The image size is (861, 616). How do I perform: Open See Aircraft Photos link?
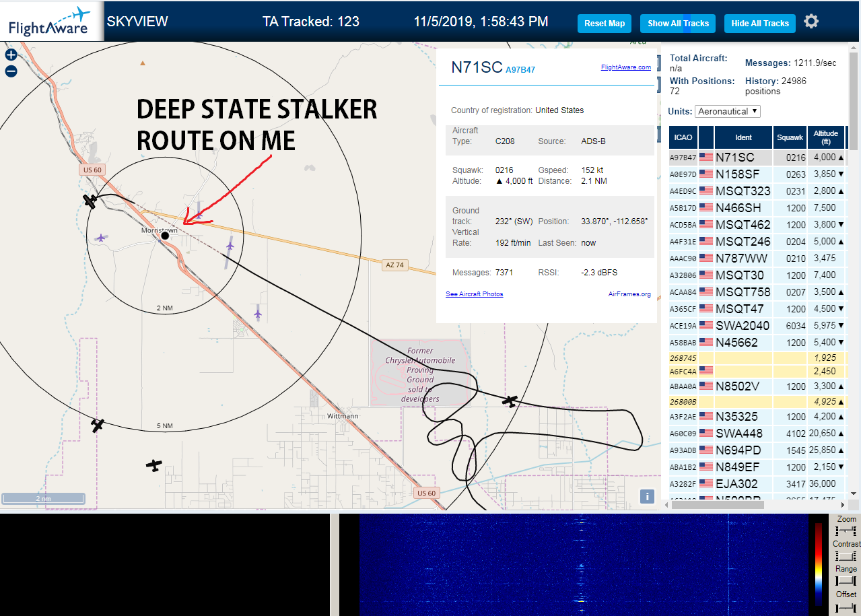coord(475,294)
